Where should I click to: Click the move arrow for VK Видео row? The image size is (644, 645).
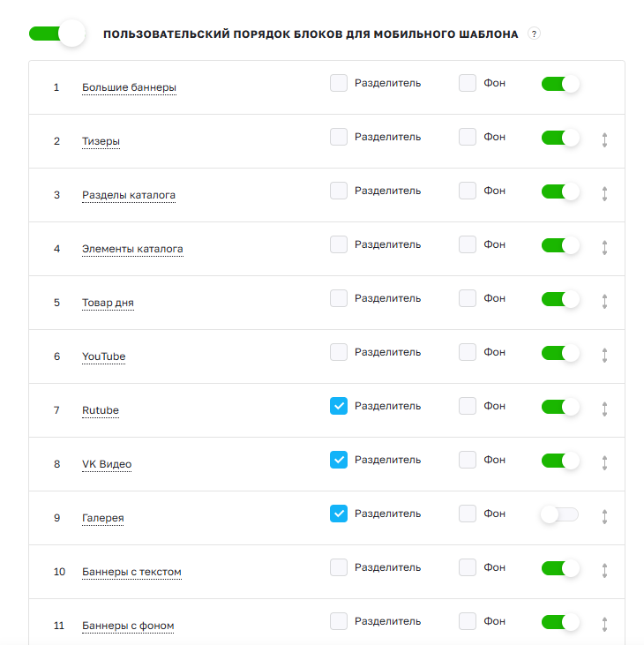click(604, 462)
